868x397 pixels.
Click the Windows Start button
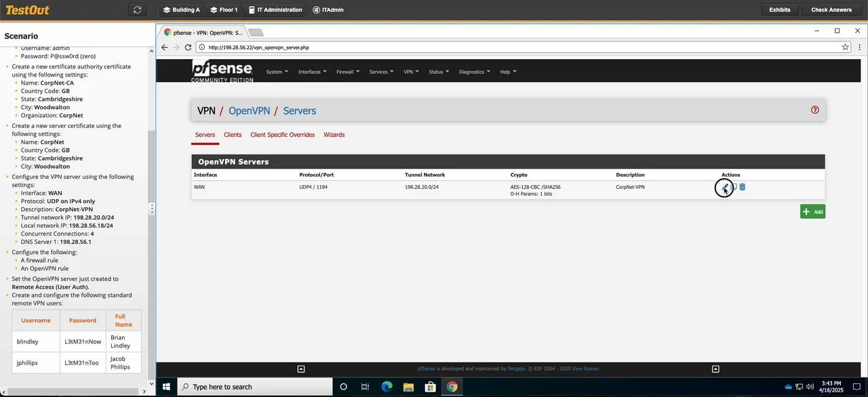(x=166, y=387)
